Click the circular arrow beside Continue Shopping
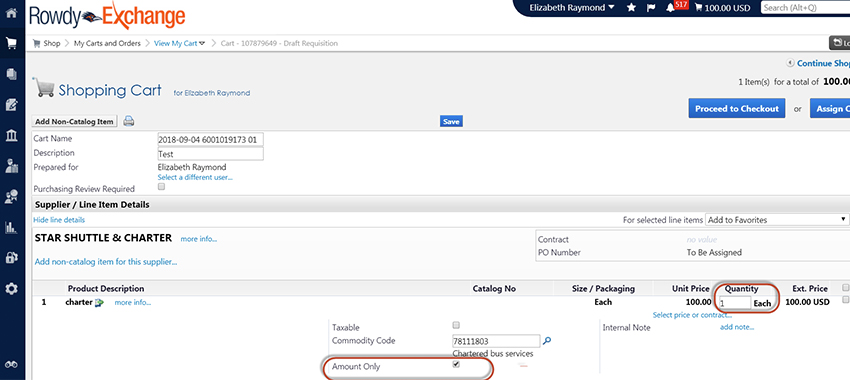Viewport: 850px width, 380px height. (x=791, y=63)
